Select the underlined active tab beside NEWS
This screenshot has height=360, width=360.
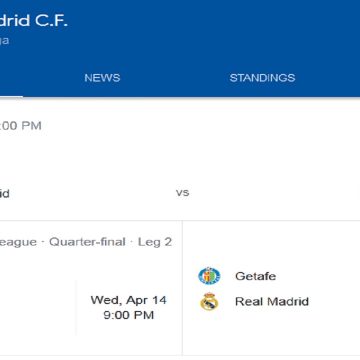11,78
